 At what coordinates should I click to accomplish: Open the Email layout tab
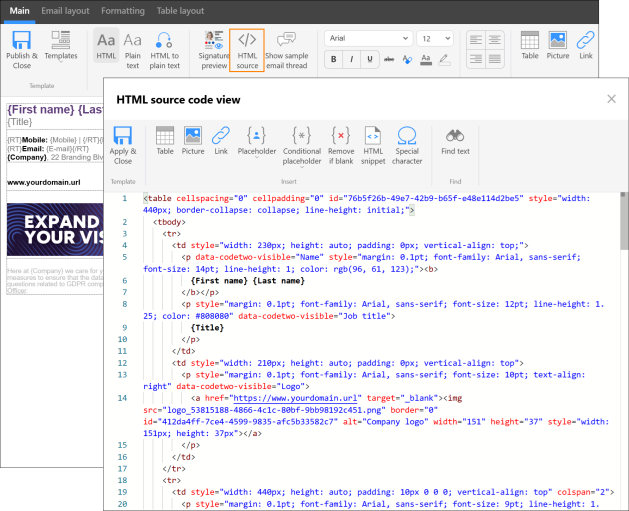[65, 11]
